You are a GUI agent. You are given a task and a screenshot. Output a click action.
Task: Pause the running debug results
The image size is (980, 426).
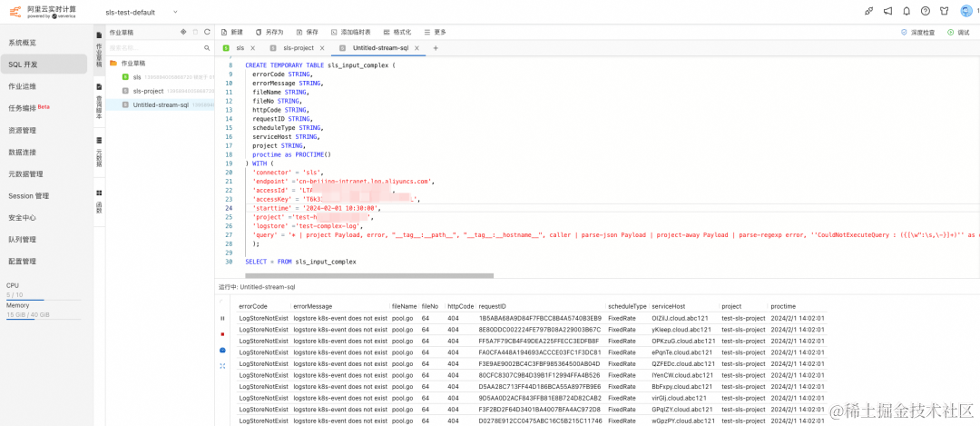(222, 319)
